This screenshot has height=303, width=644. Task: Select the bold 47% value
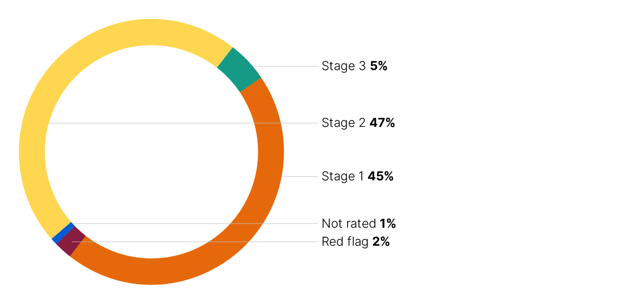pyautogui.click(x=382, y=123)
